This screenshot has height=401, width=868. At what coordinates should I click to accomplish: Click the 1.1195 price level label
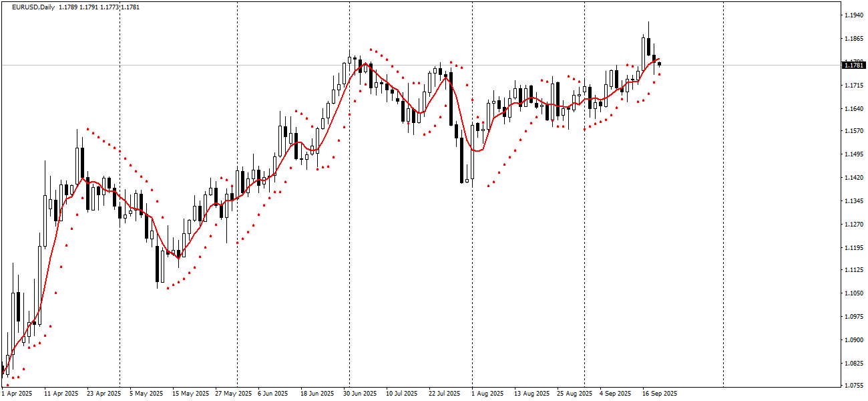(x=853, y=248)
